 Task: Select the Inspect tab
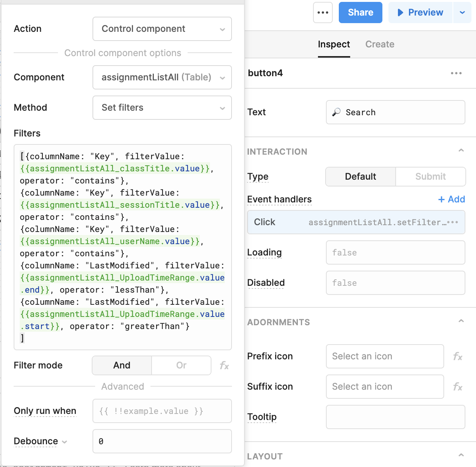pos(334,44)
